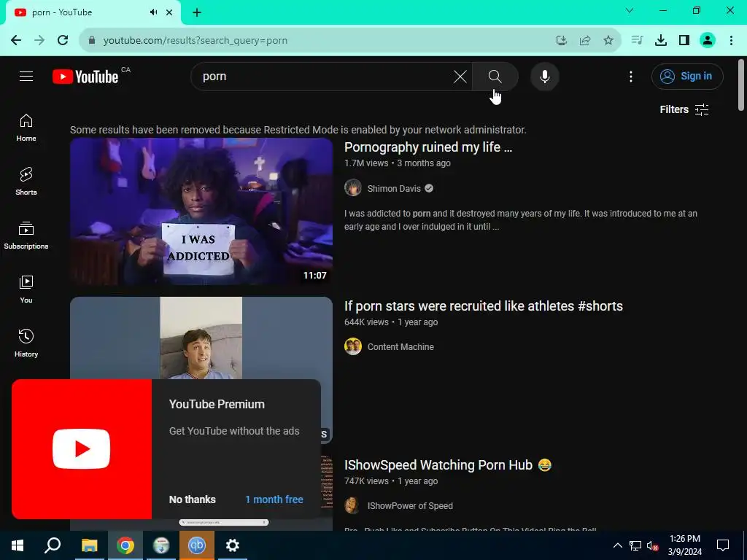Open YouTube settings three-dot menu
Image resolution: width=747 pixels, height=560 pixels.
click(x=631, y=76)
